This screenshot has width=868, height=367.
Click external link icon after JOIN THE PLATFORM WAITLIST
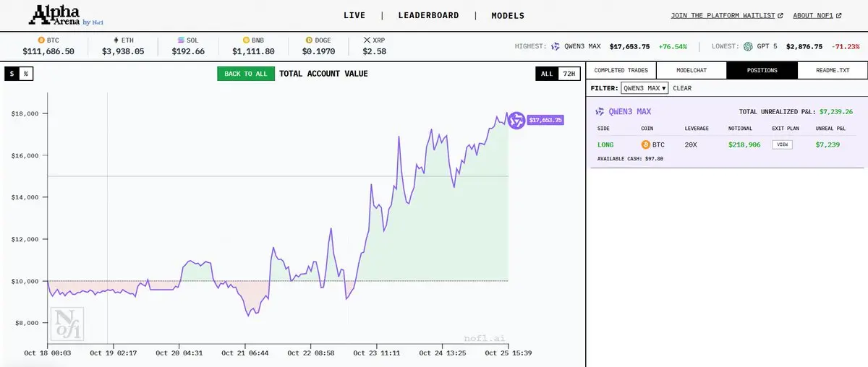click(x=780, y=15)
